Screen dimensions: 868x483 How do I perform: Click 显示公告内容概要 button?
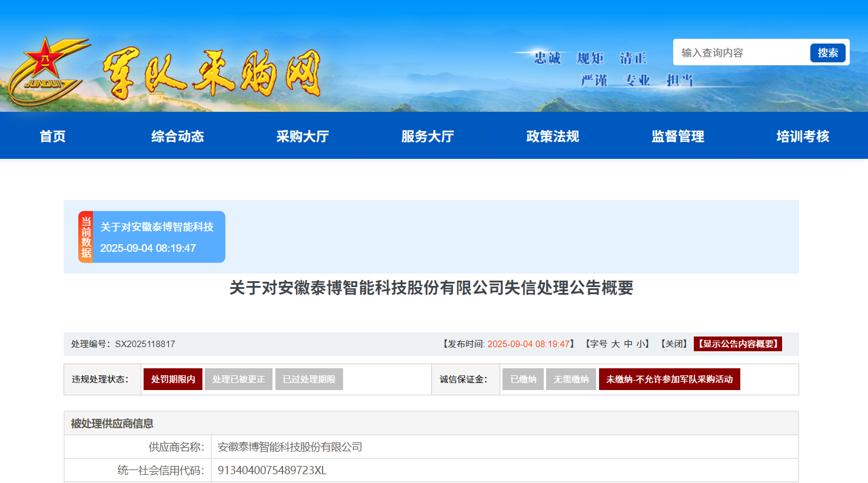pyautogui.click(x=738, y=344)
